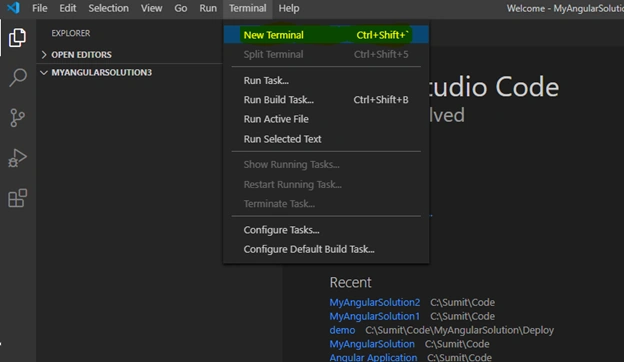
Task: Click the VS Code logo icon
Action: point(13,8)
